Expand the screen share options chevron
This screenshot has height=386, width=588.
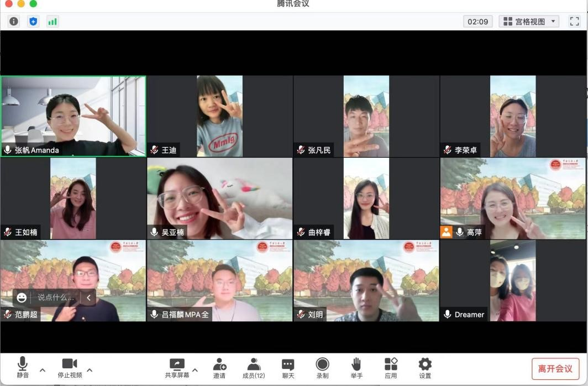(x=194, y=371)
